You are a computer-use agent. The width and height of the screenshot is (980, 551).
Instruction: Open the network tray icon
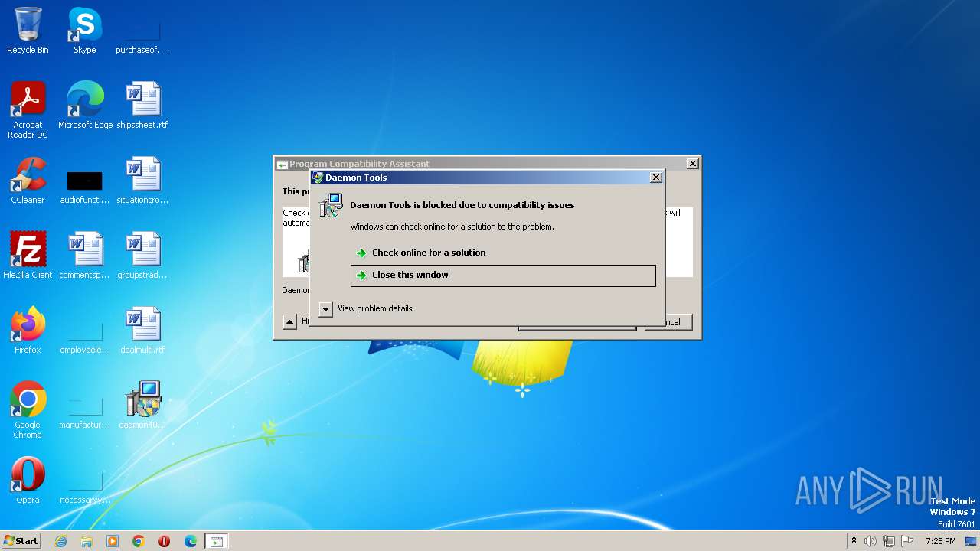(889, 541)
